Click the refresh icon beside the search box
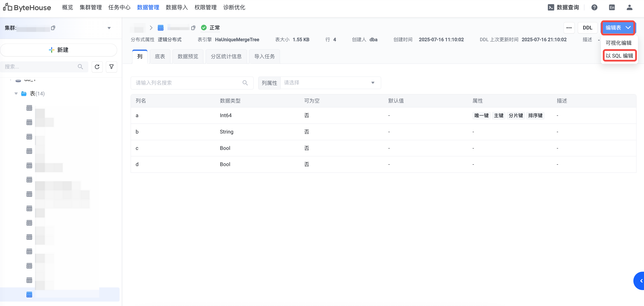 pyautogui.click(x=97, y=67)
